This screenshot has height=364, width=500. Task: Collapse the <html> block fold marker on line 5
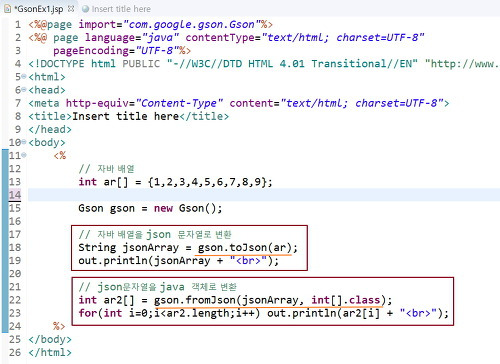[x=24, y=76]
